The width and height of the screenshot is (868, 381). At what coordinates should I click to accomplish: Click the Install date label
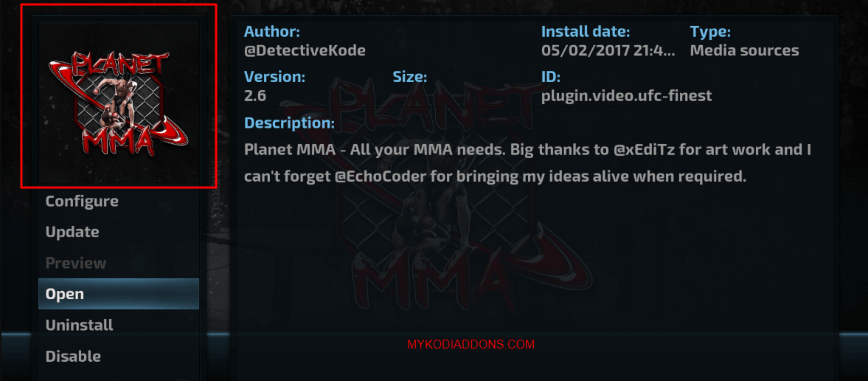click(586, 32)
